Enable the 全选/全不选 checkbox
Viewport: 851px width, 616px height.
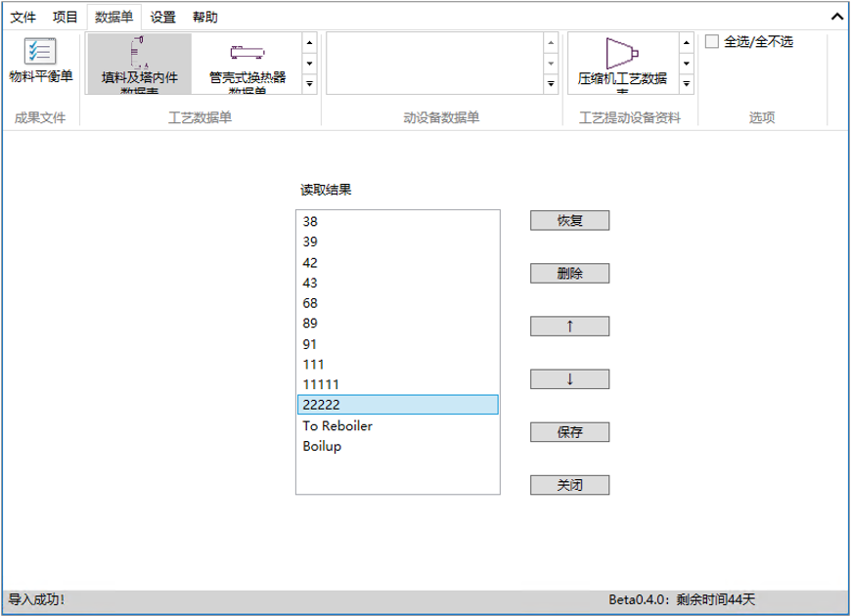coord(711,42)
